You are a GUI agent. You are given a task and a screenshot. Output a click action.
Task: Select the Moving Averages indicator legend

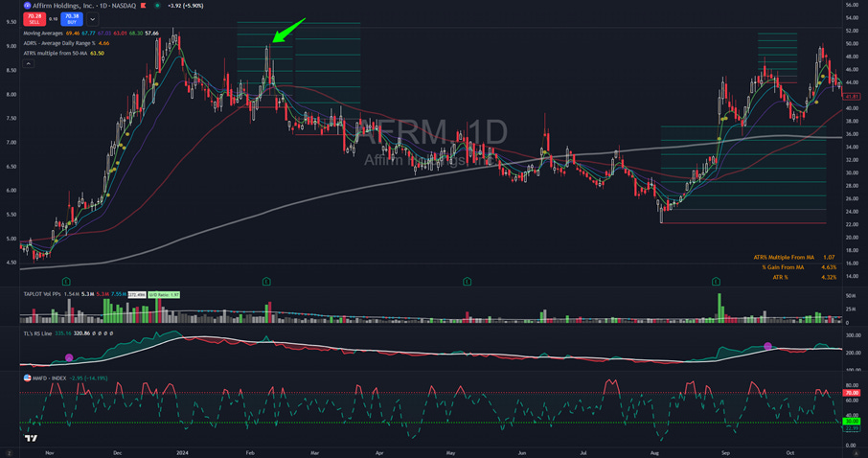tap(42, 34)
